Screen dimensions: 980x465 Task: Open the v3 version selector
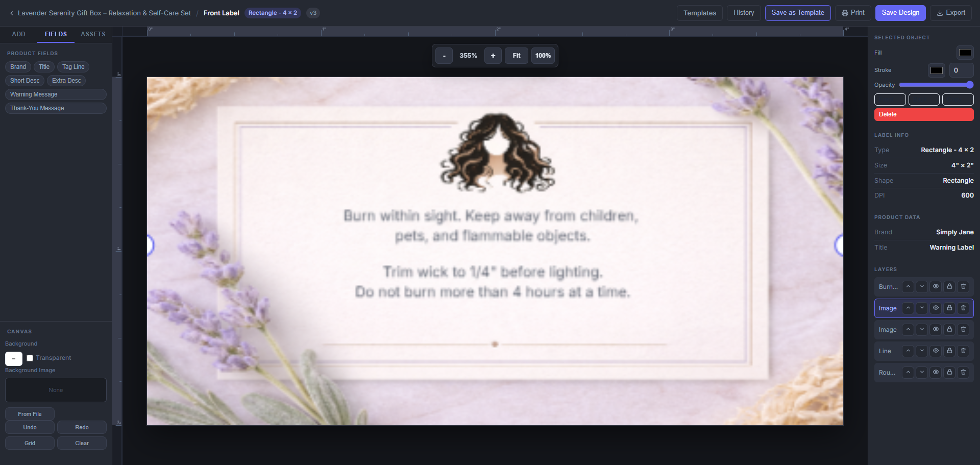click(313, 13)
